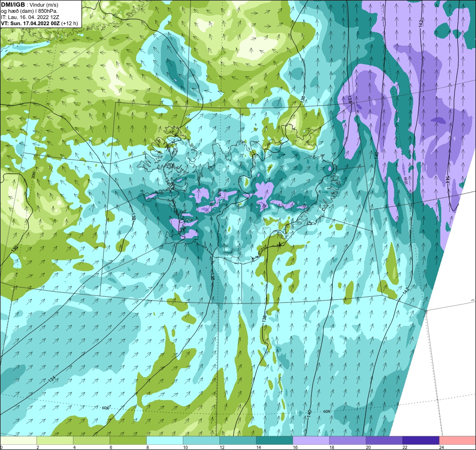Click the '134' contour label over western Iceland

click(168, 181)
